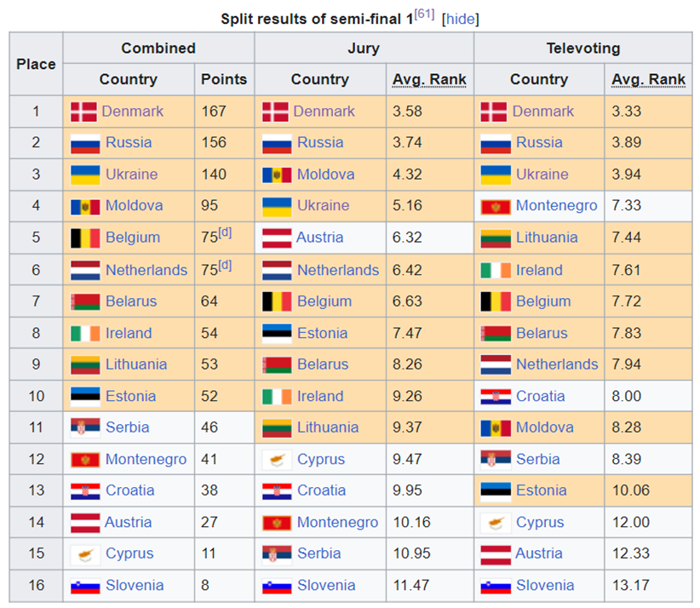
Task: Open the Ukraine link in the Jury column
Action: (324, 206)
